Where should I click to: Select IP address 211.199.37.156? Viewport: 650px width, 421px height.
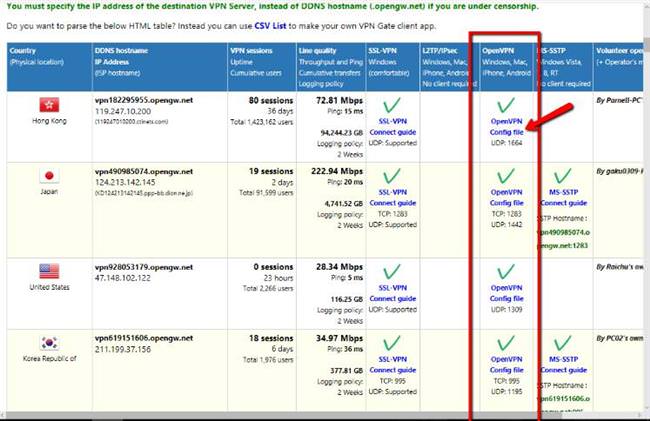[123, 349]
